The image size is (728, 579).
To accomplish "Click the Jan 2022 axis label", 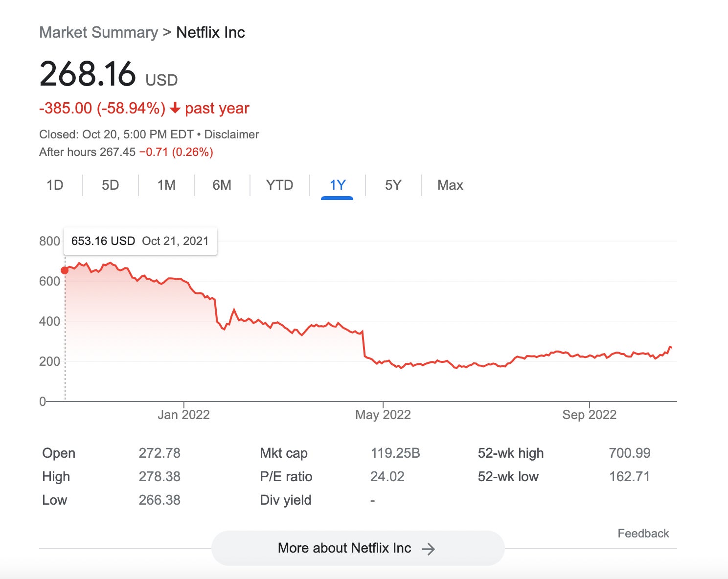I will pos(183,415).
